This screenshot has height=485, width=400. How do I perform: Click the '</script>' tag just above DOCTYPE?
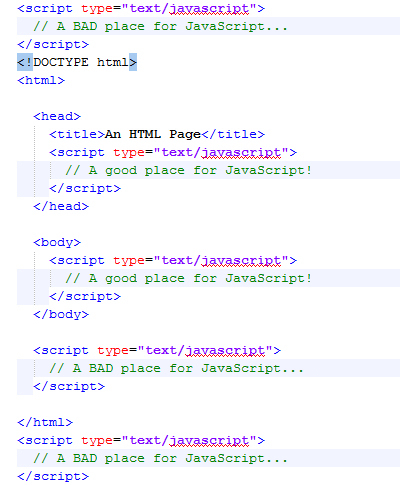(53, 44)
